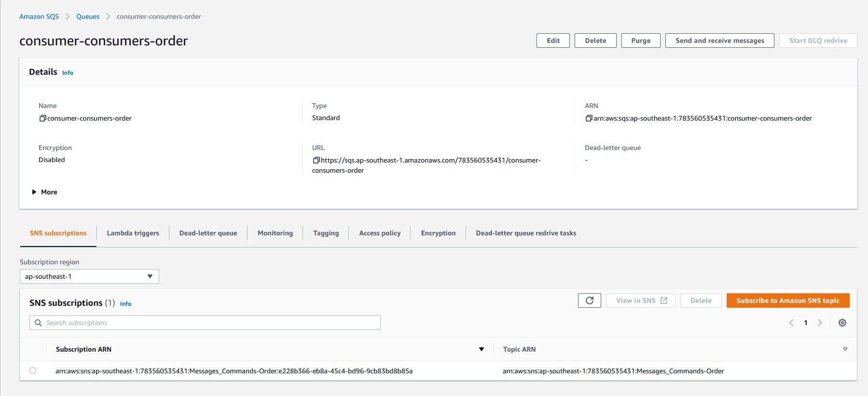Click the consumer-consumers-order breadcrumb text
Screen dimensions: 868x396
click(159, 16)
